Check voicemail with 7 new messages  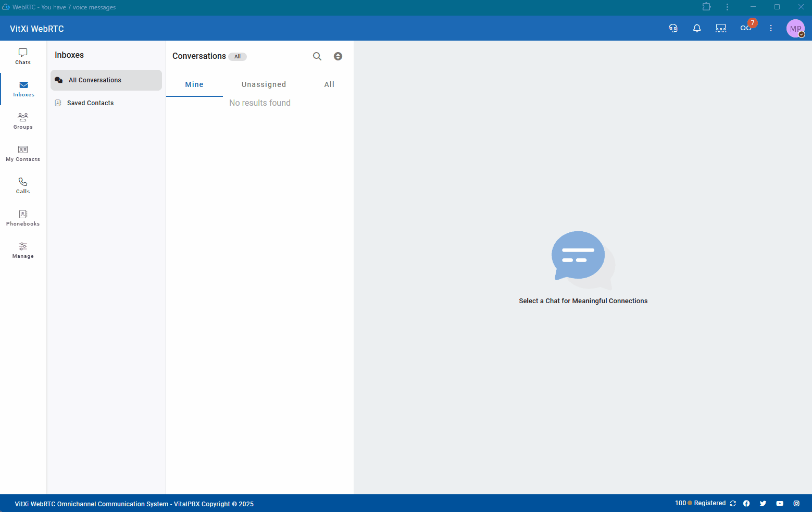pos(746,28)
